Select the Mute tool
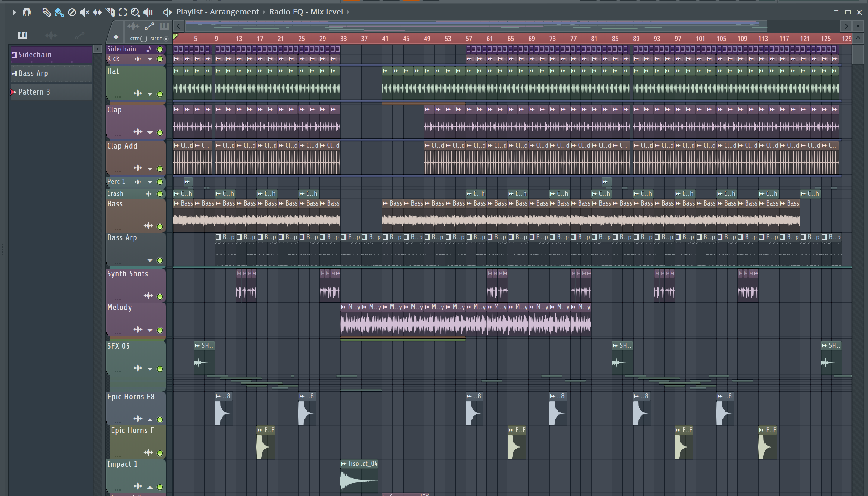This screenshot has height=496, width=868. (84, 12)
